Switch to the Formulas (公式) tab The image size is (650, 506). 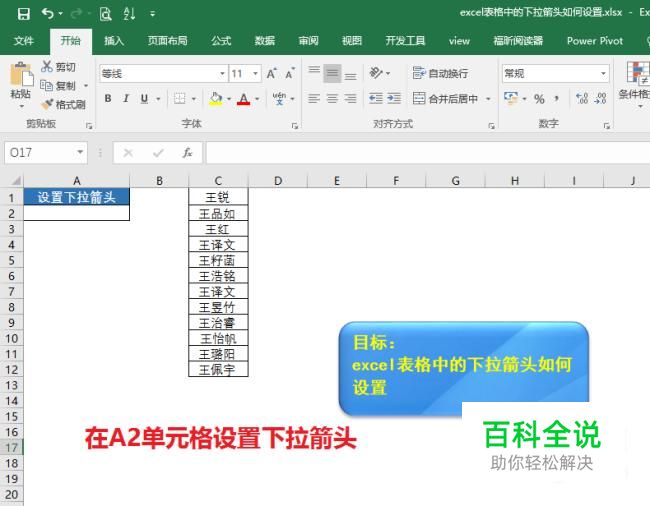pyautogui.click(x=221, y=41)
